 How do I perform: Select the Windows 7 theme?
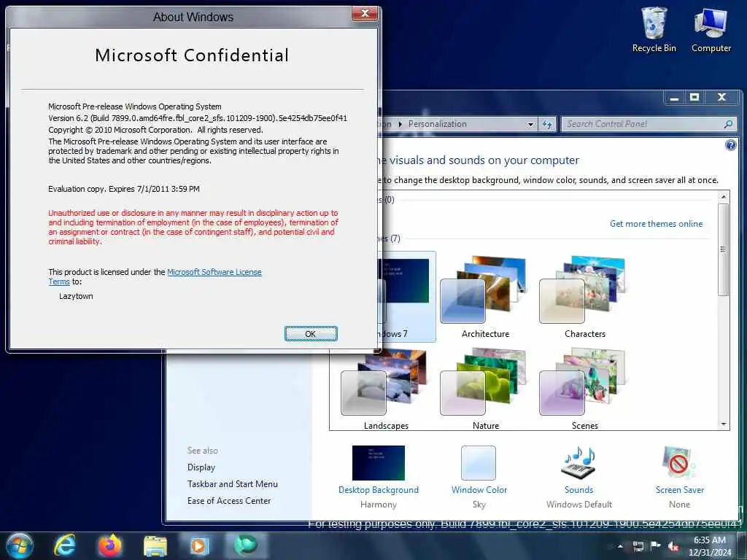click(x=408, y=296)
